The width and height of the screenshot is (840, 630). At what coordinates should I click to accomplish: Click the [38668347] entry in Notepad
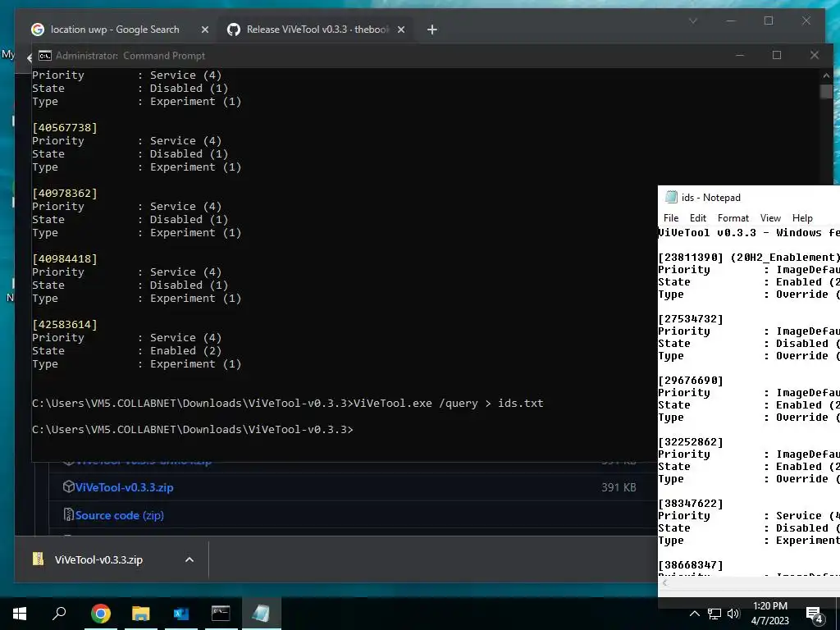pos(691,565)
